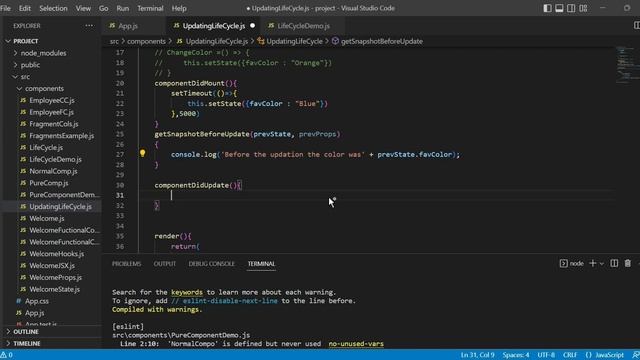Open keywords link in terminal
Viewport: 640px width, 360px height.
point(187,292)
